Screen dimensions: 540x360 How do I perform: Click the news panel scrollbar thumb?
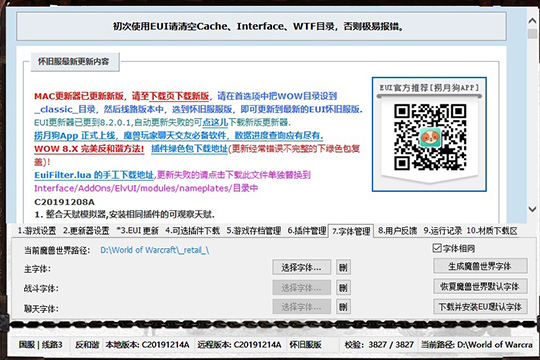[532, 34]
